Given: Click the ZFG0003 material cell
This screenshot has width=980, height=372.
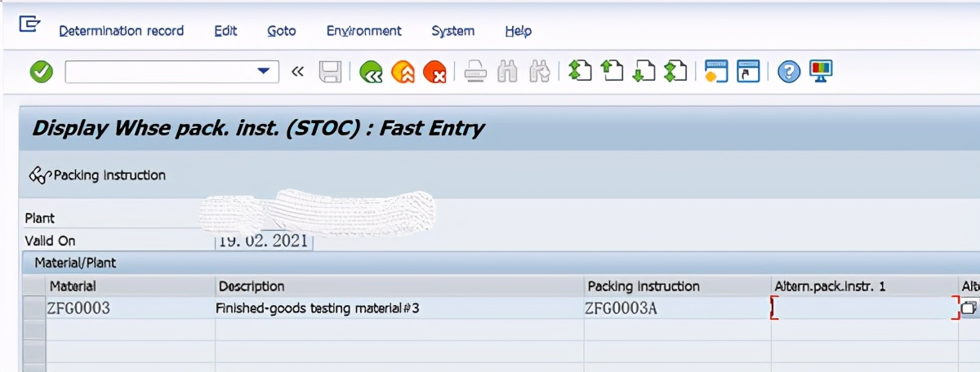Looking at the screenshot, I should point(131,308).
